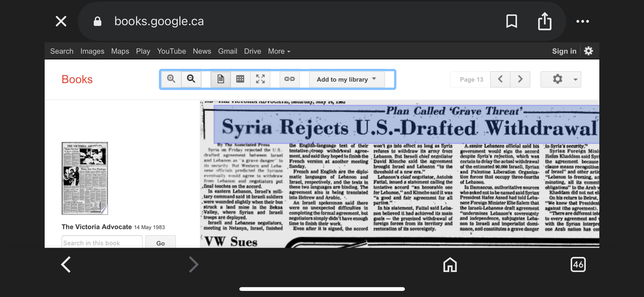Click the Page 13 indicator

pos(471,79)
